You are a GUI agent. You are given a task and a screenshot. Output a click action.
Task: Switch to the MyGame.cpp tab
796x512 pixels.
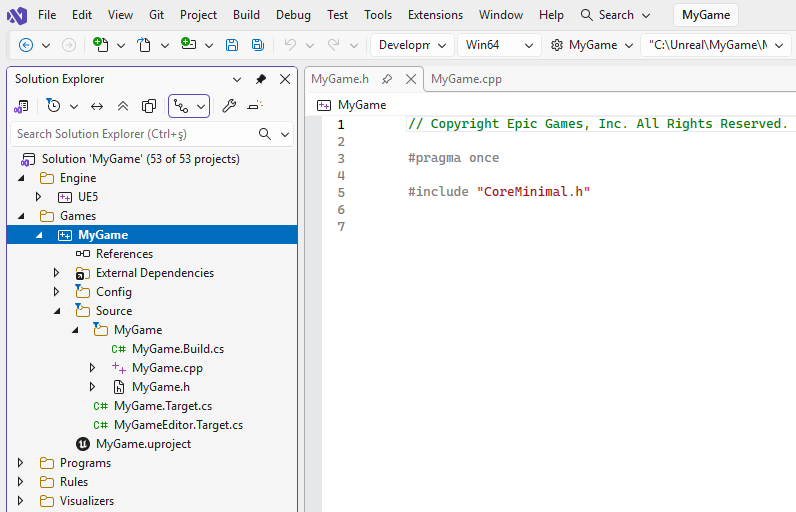(x=466, y=79)
